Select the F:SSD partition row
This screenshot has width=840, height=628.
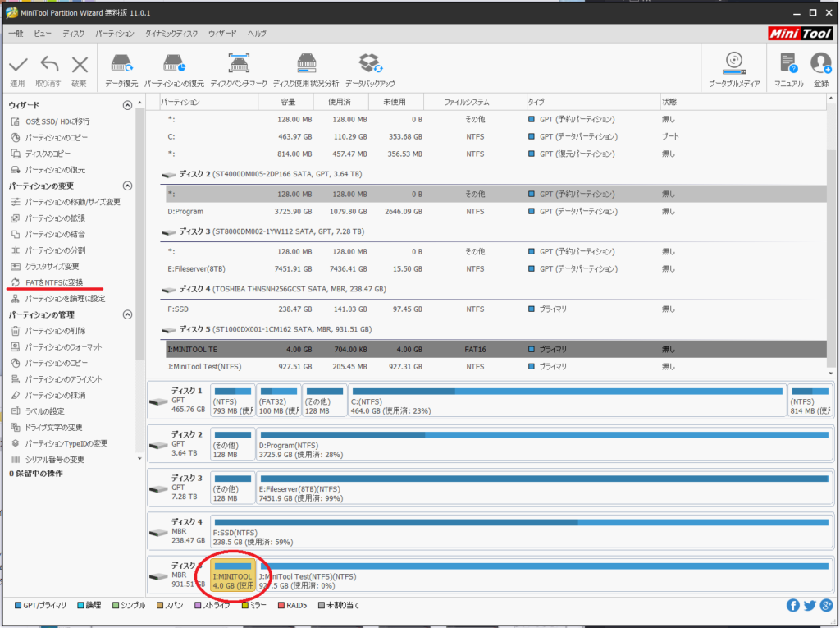(496, 309)
